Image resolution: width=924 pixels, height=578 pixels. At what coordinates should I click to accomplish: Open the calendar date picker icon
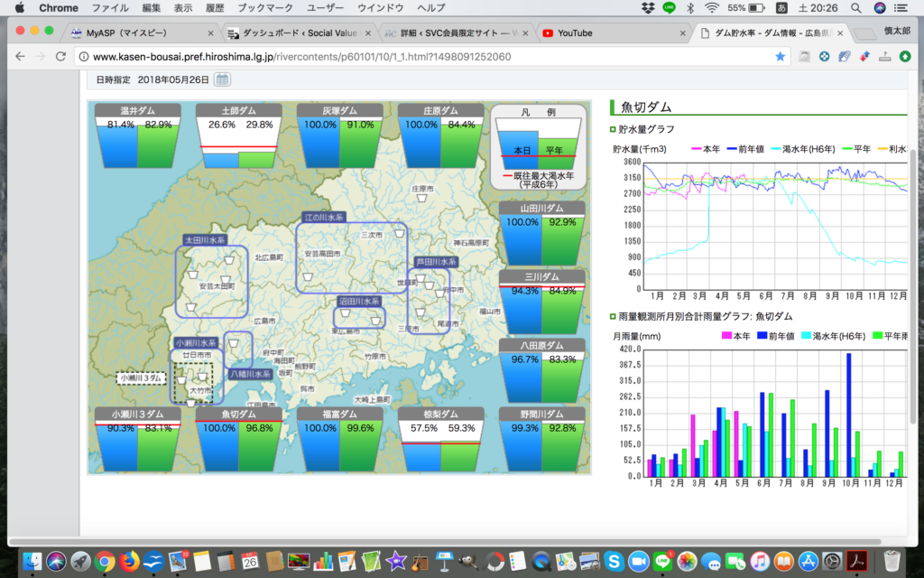[x=221, y=79]
